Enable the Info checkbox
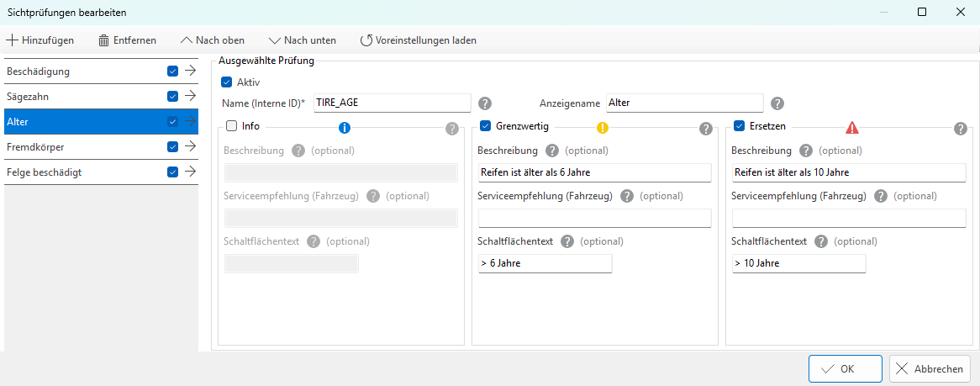The height and width of the screenshot is (386, 980). (232, 126)
